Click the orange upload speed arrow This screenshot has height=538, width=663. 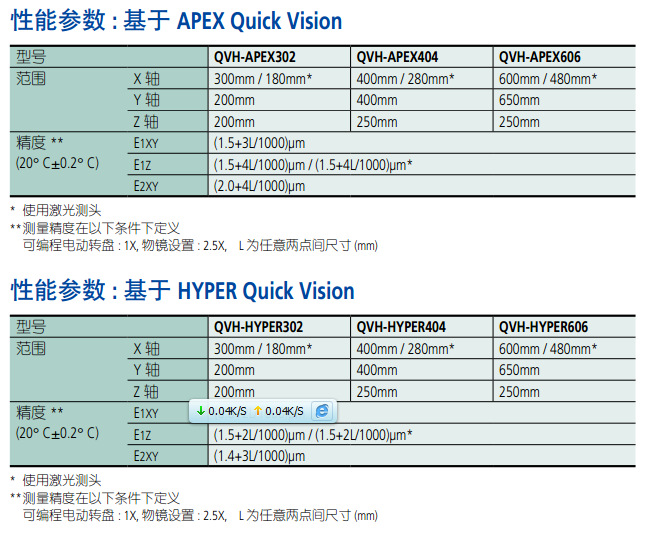[x=257, y=411]
